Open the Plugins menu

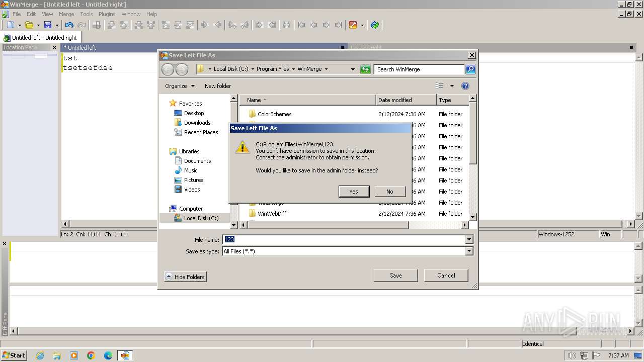[107, 14]
